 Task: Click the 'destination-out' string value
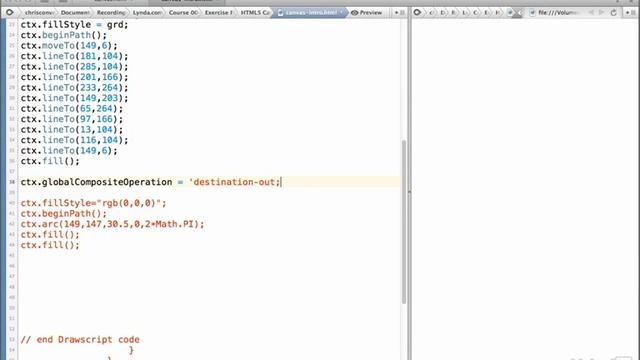tap(234, 182)
